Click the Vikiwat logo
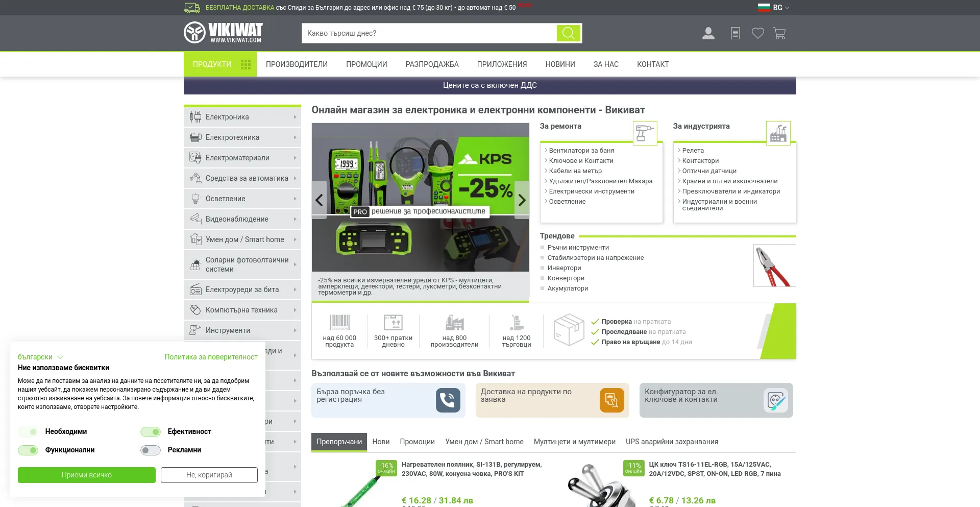The image size is (980, 507). (x=223, y=33)
